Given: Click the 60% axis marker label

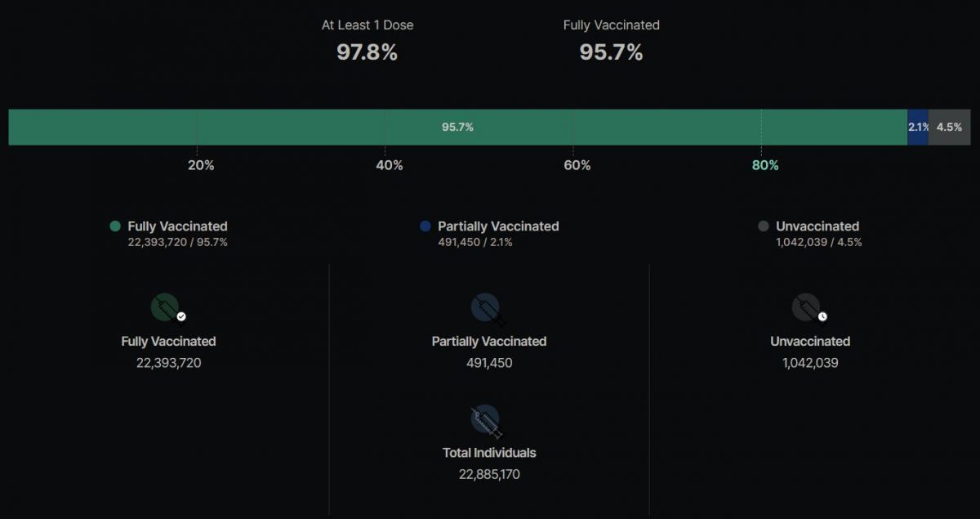Looking at the screenshot, I should point(577,165).
